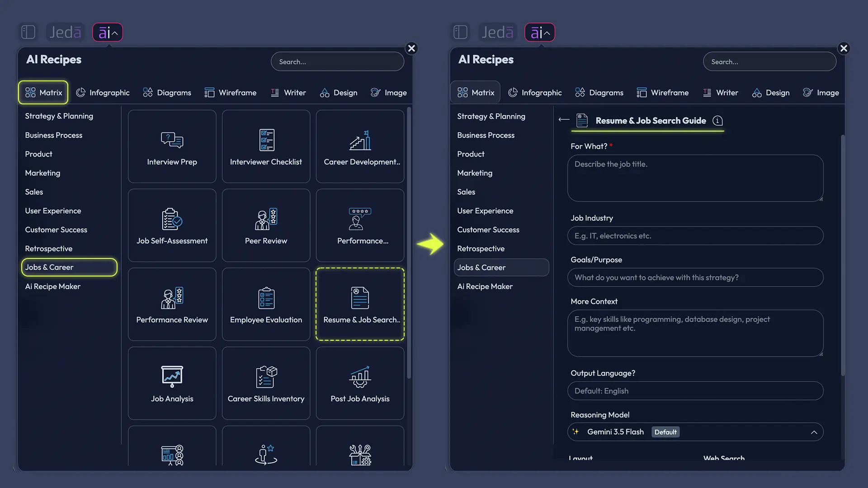This screenshot has height=488, width=868.
Task: Click the Goals/Purpose input field
Action: [695, 277]
